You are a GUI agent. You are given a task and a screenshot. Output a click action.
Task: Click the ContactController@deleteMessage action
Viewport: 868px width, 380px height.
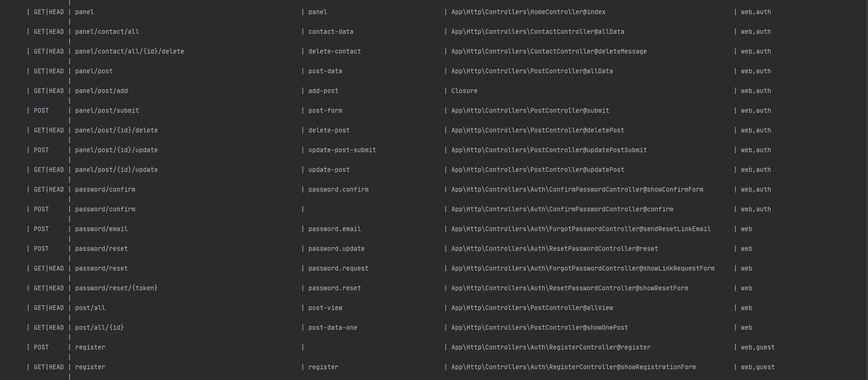[549, 52]
